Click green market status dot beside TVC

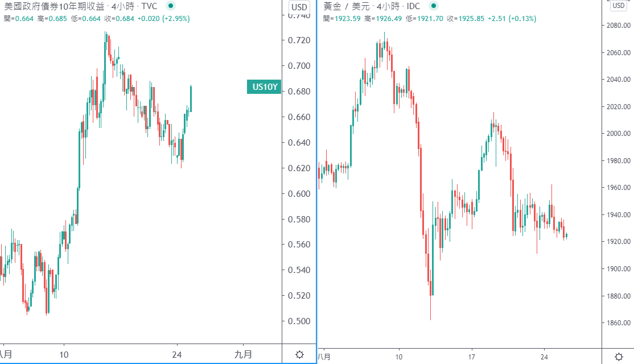[x=171, y=6]
